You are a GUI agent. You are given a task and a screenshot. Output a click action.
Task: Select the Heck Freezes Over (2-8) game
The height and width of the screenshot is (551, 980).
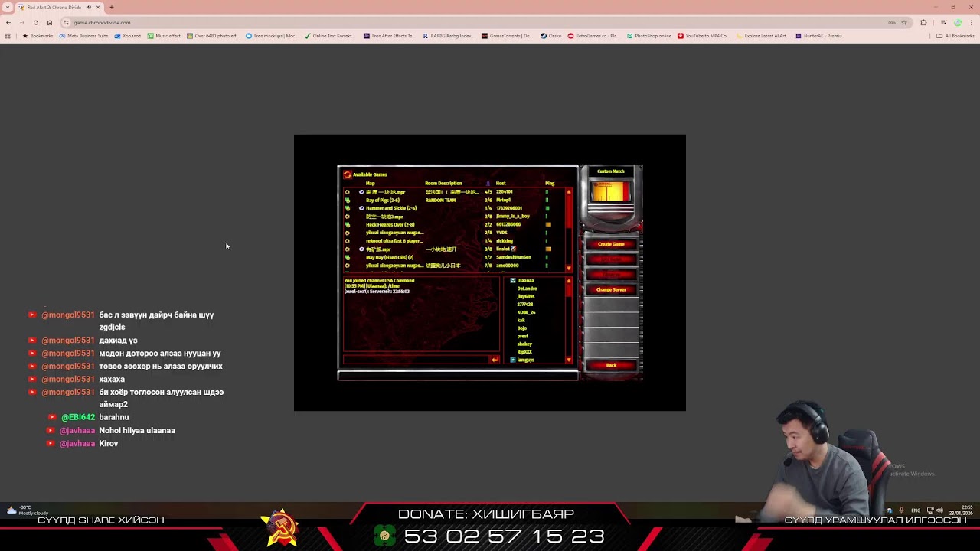click(456, 224)
